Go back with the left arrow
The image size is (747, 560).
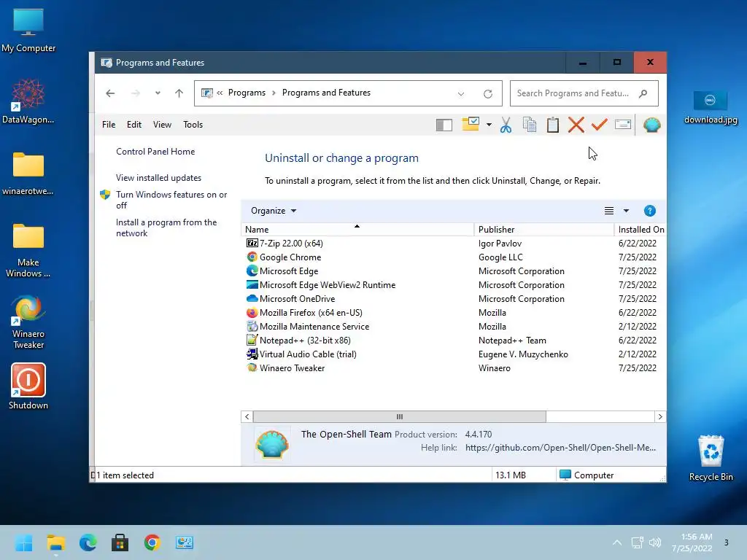coord(110,93)
